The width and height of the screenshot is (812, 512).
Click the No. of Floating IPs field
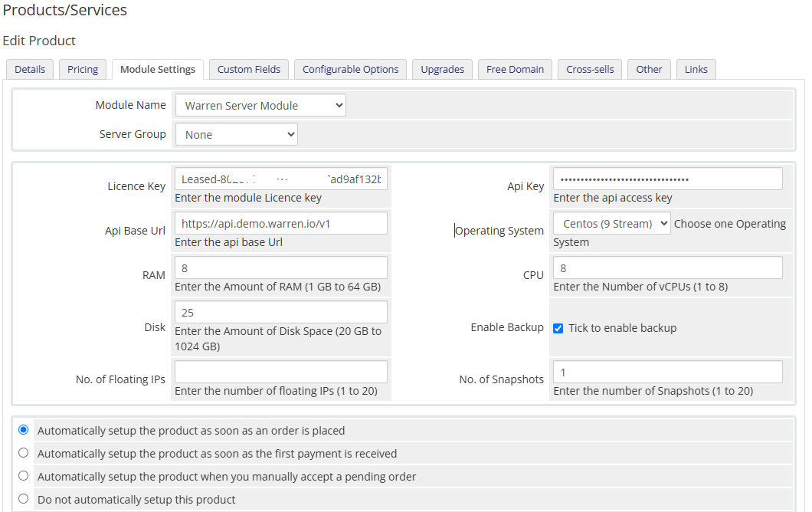pos(280,373)
